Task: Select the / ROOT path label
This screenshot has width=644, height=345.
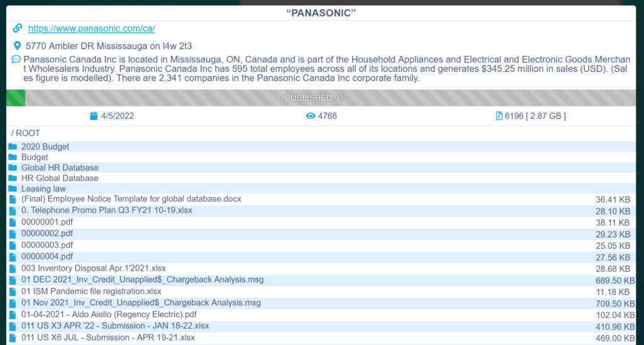Action: (26, 133)
